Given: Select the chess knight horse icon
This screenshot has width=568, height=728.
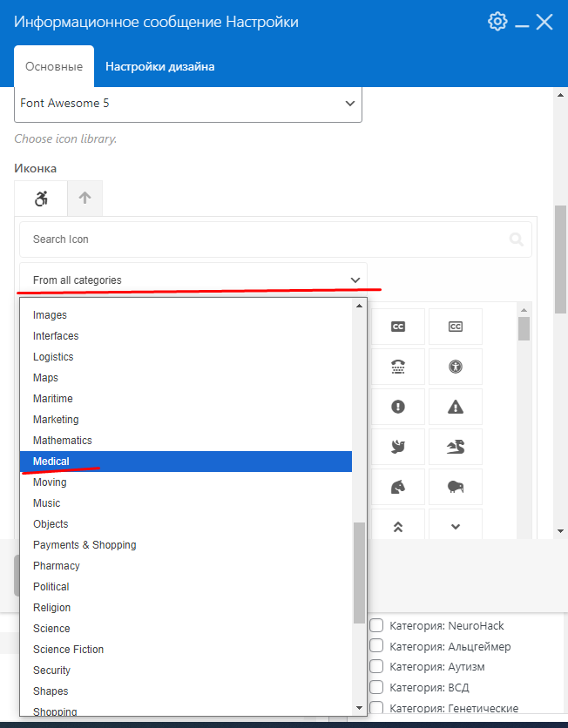Looking at the screenshot, I should click(398, 487).
